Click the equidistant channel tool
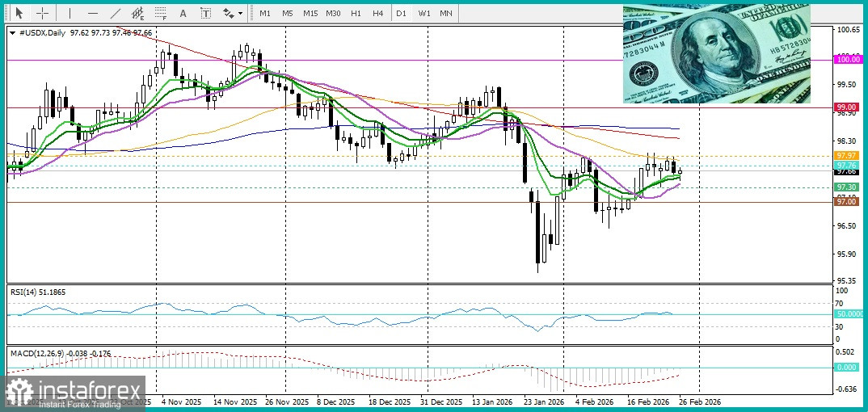Viewport: 868px width, 412px height. coord(138,13)
